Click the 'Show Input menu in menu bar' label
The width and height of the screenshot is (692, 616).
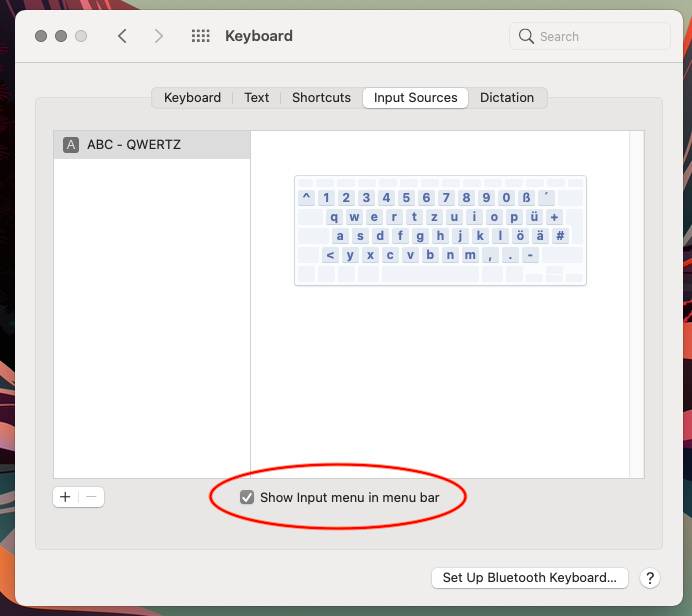(x=350, y=497)
